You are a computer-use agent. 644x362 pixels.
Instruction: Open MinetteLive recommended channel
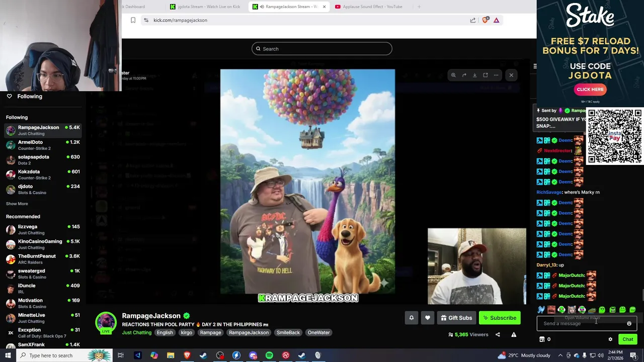pyautogui.click(x=43, y=318)
